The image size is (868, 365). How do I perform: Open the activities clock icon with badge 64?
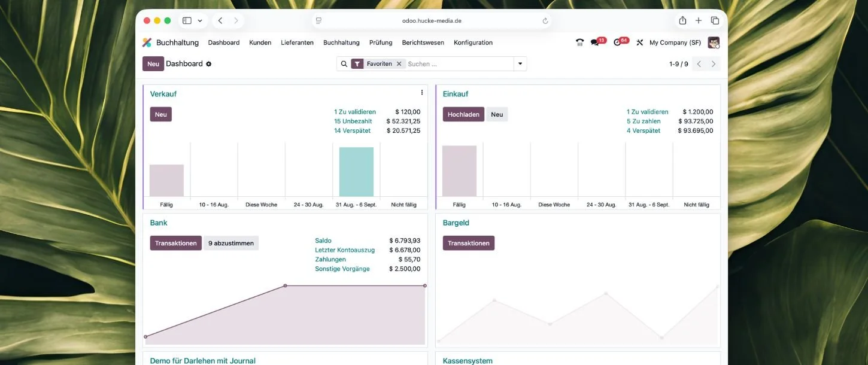(617, 42)
